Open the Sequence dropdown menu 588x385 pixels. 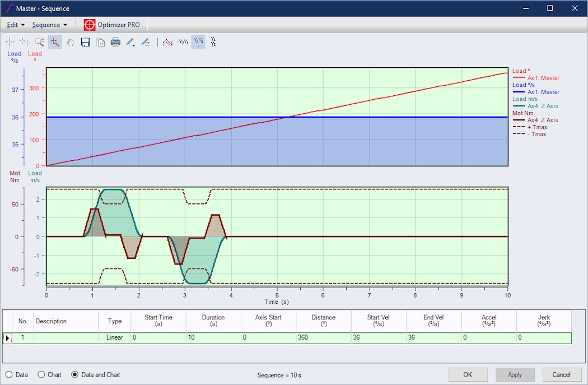(49, 25)
